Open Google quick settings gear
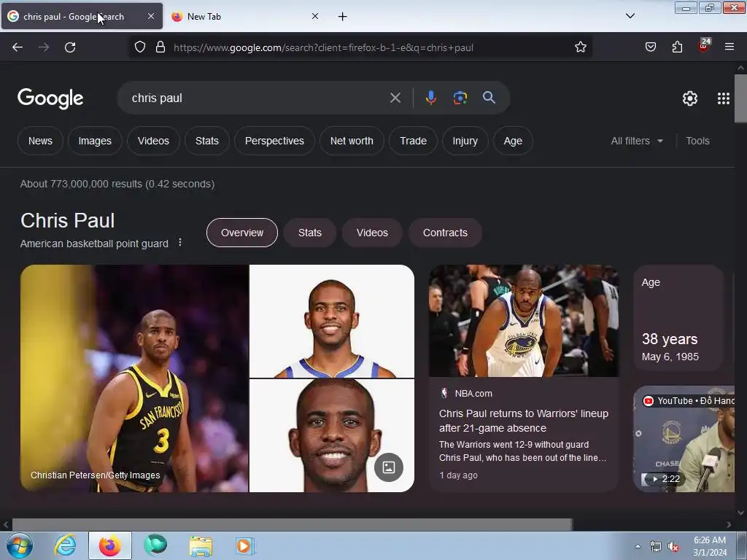747x560 pixels. click(690, 98)
